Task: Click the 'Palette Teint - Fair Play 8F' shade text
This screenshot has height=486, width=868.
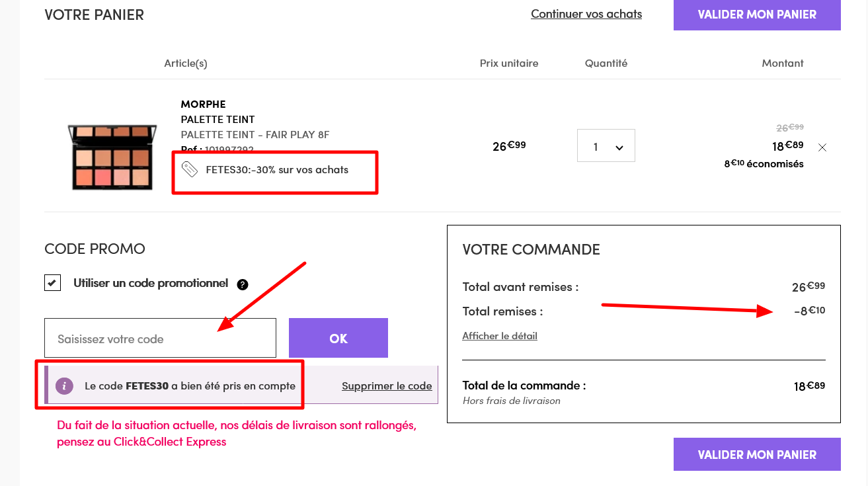Action: [255, 135]
